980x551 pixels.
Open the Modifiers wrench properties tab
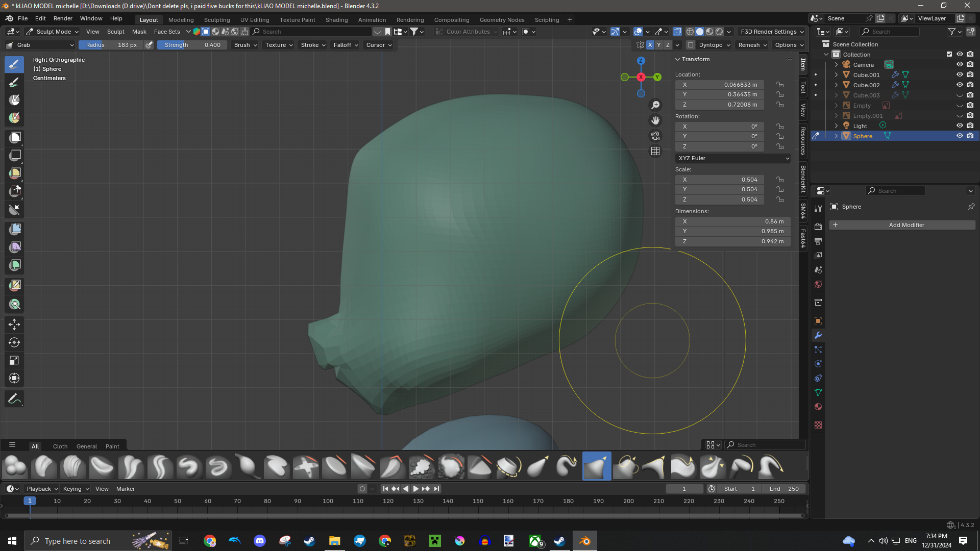click(818, 335)
